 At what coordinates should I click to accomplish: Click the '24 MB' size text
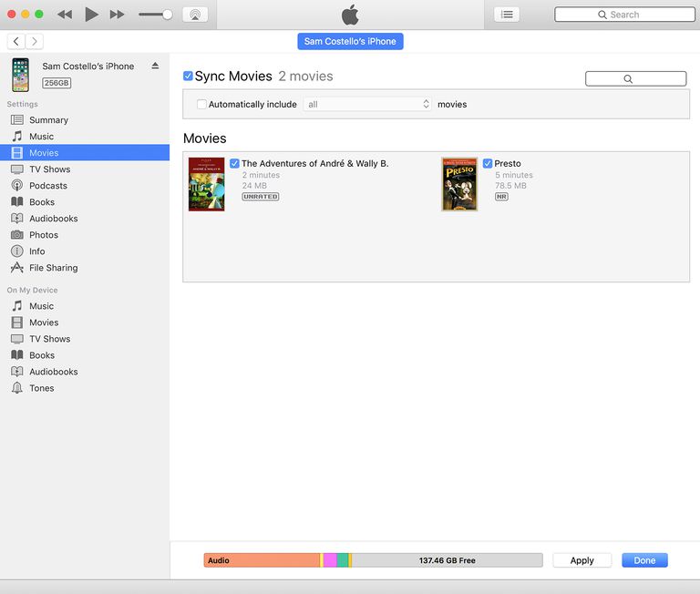(x=254, y=186)
